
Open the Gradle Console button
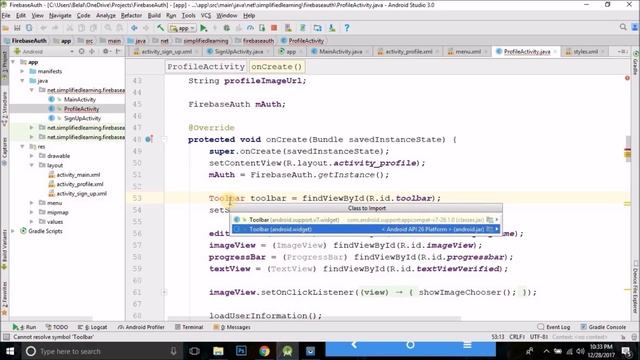tap(603, 327)
